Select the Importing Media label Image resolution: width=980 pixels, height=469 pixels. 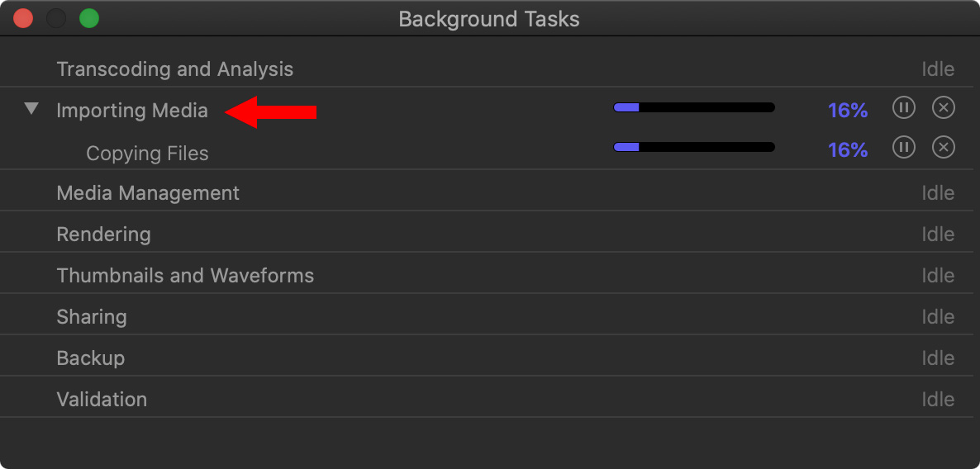pyautogui.click(x=132, y=111)
